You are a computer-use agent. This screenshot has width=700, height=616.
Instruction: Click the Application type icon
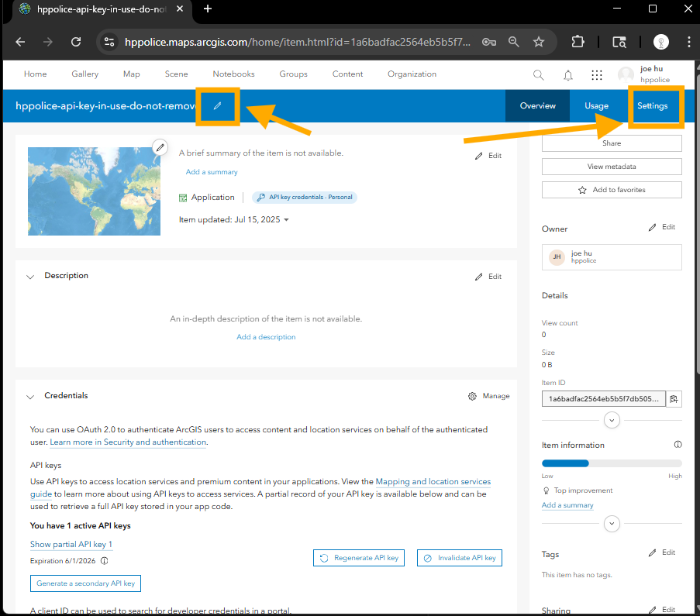183,198
